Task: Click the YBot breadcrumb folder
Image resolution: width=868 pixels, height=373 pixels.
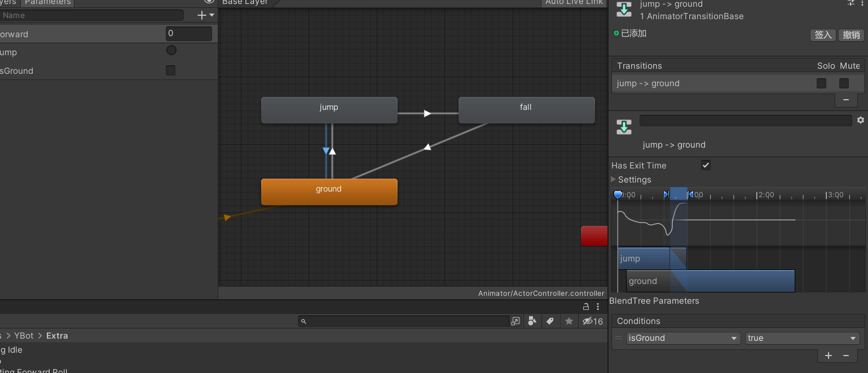Action: [x=24, y=335]
